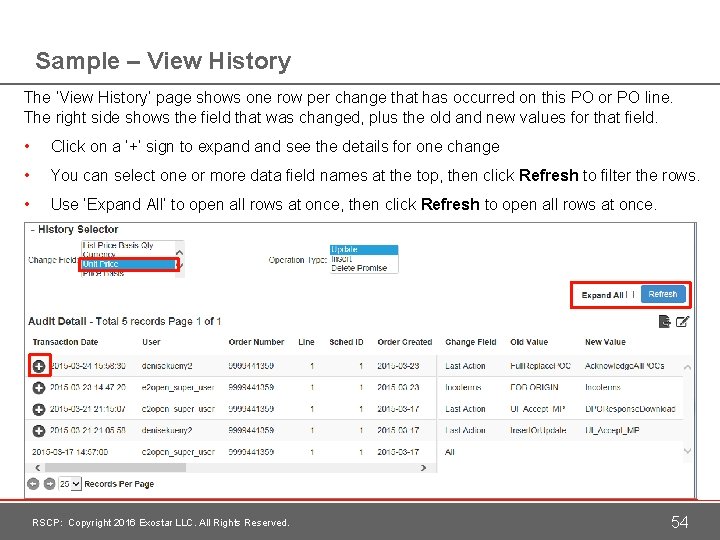The height and width of the screenshot is (540, 720).
Task: Expand the row with Old Value InsertOrUpdate
Action: coord(39,431)
